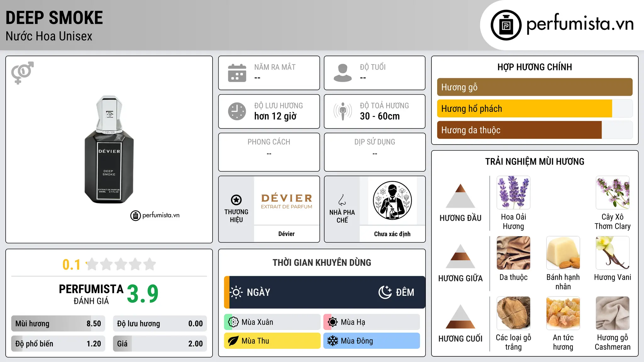644x362 pixels.
Task: Click the Trải Nghiệm Mùi Hương heading
Action: (x=535, y=162)
